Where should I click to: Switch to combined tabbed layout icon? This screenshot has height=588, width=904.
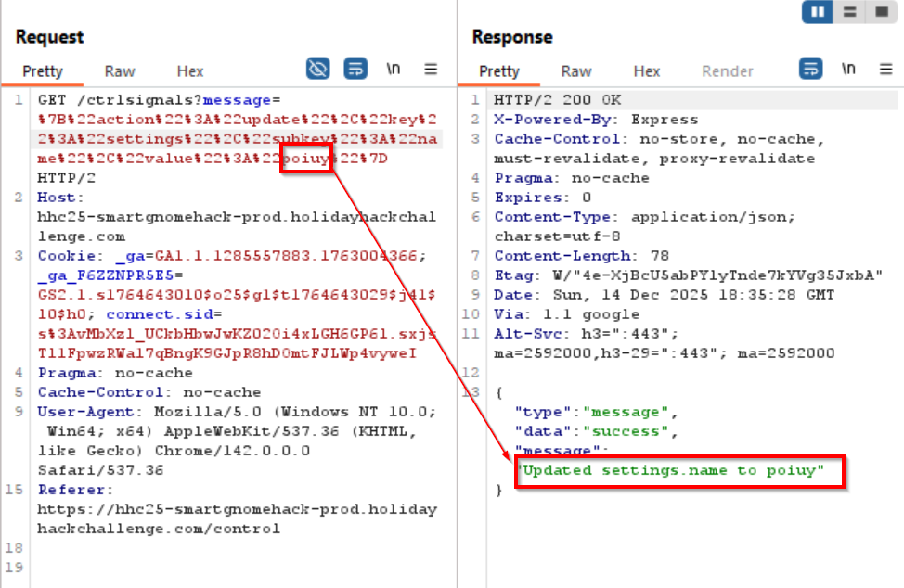click(x=879, y=12)
